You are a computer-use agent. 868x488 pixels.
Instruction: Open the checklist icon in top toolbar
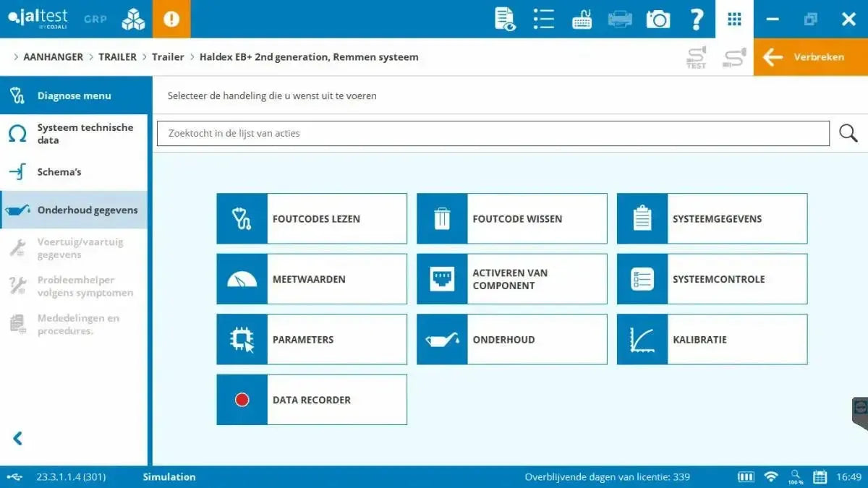click(543, 19)
